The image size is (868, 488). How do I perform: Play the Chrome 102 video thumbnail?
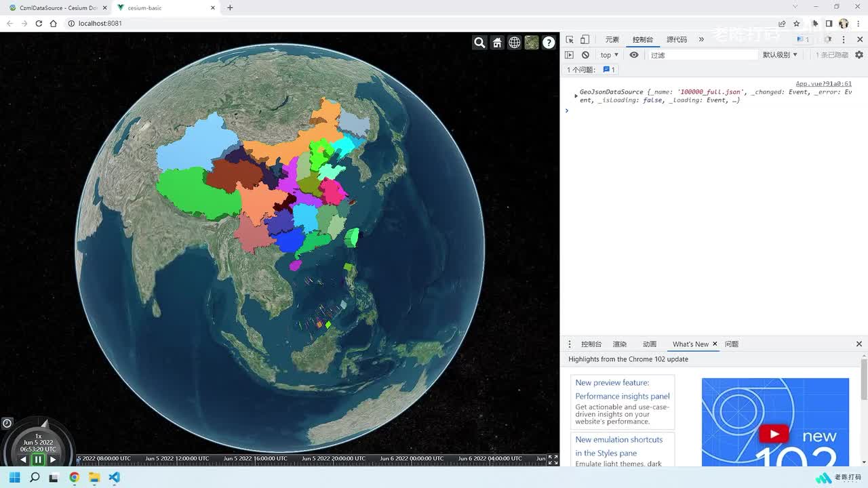tap(774, 434)
